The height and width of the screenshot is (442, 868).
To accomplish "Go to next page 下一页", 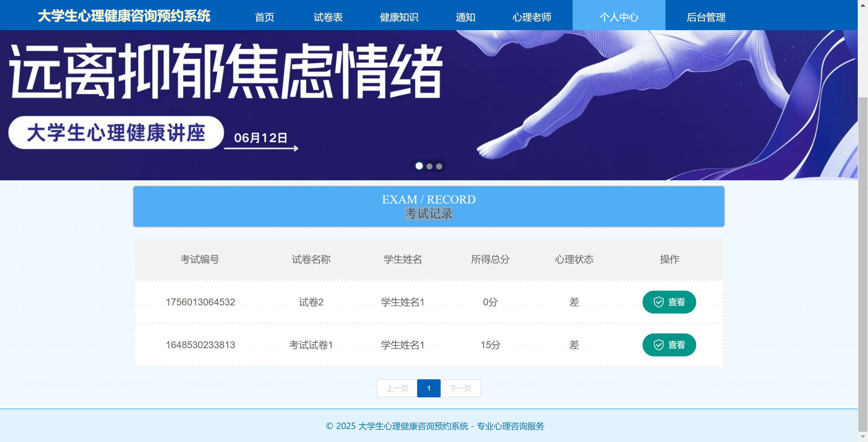I will click(x=460, y=388).
